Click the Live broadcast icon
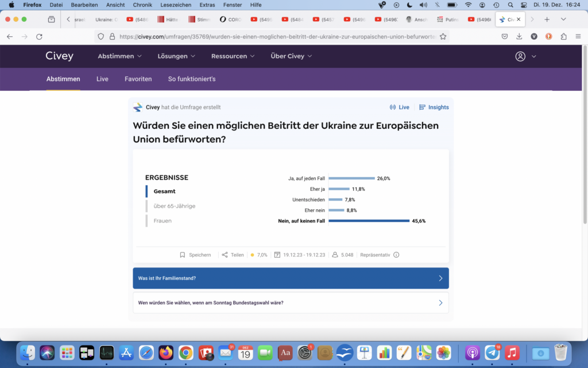Viewport: 588px width, 368px height. click(393, 108)
